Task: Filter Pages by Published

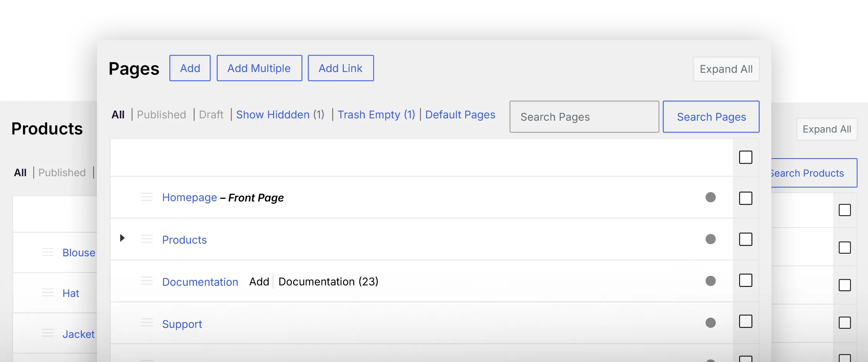Action: click(161, 115)
